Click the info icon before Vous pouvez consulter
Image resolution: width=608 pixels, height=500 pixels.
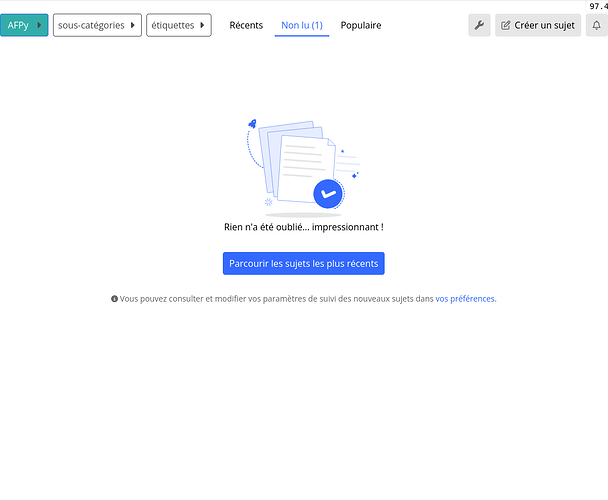(114, 299)
